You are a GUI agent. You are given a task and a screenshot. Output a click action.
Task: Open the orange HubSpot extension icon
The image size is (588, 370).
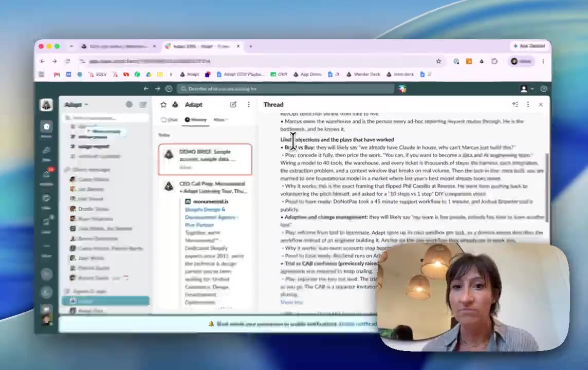tap(469, 61)
